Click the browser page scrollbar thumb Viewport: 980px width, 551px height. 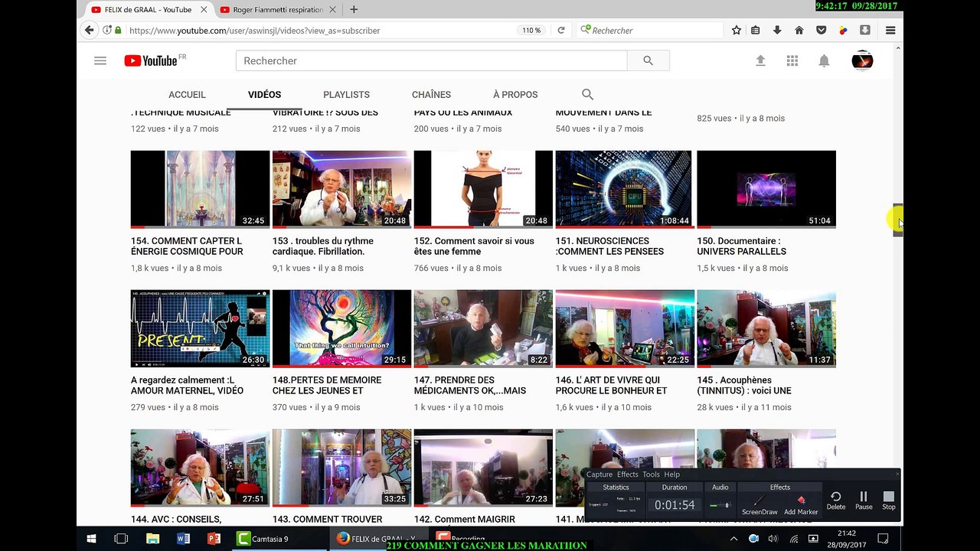898,220
